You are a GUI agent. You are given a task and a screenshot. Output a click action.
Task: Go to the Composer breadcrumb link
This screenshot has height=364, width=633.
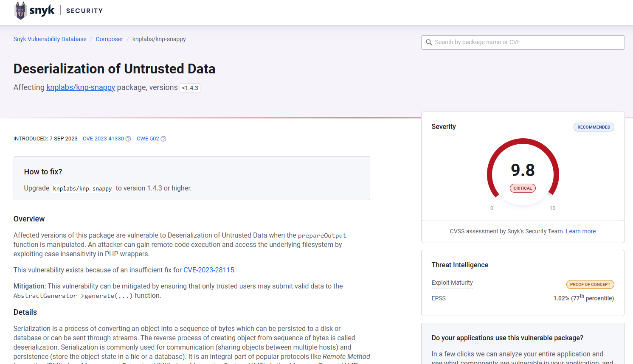pyautogui.click(x=109, y=39)
